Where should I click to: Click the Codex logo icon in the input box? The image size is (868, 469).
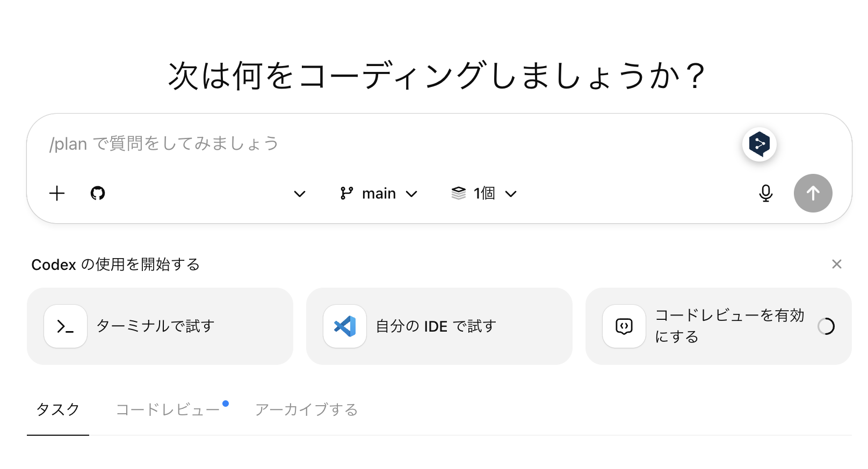point(759,144)
